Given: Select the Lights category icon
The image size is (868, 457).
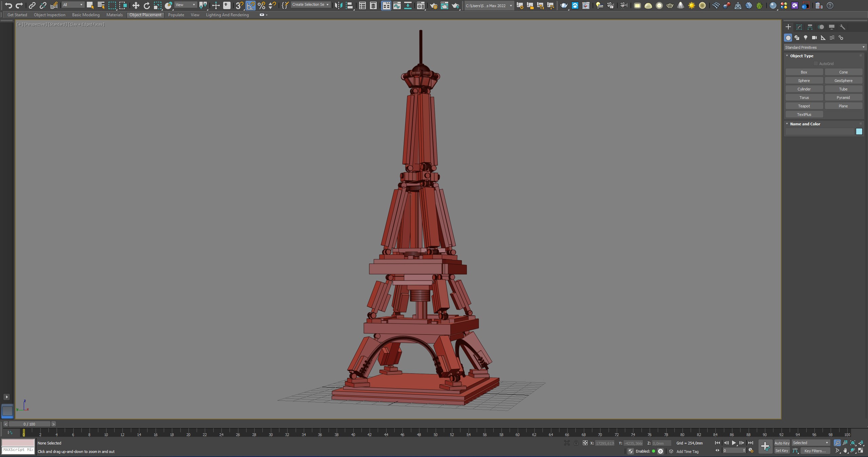Looking at the screenshot, I should [x=806, y=38].
